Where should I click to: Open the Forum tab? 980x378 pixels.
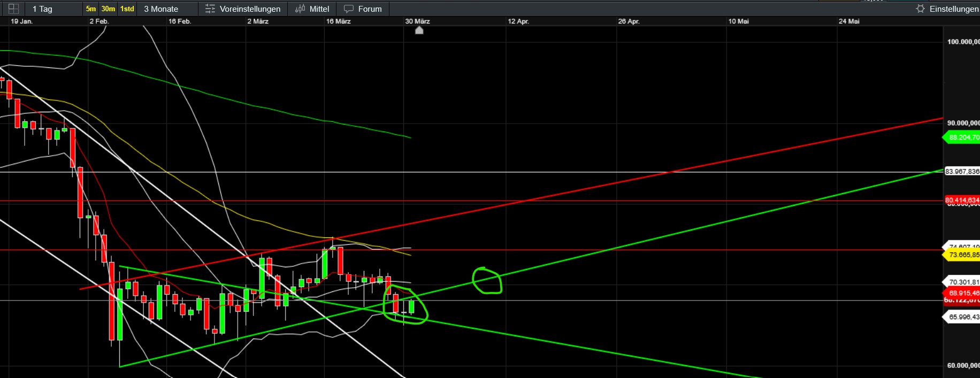point(370,9)
